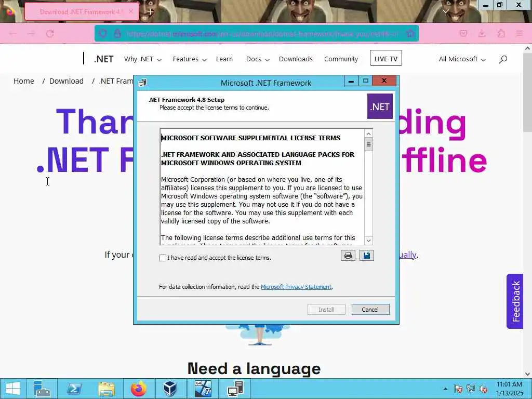Click the site security lock icon

coord(117,33)
